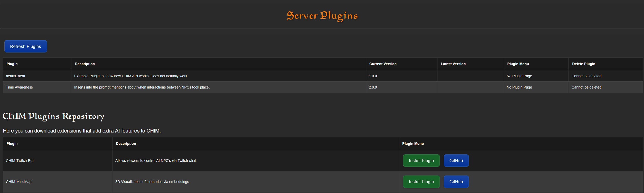The width and height of the screenshot is (644, 193).
Task: Click the CHIM-MindMap plugin name
Action: (x=18, y=182)
